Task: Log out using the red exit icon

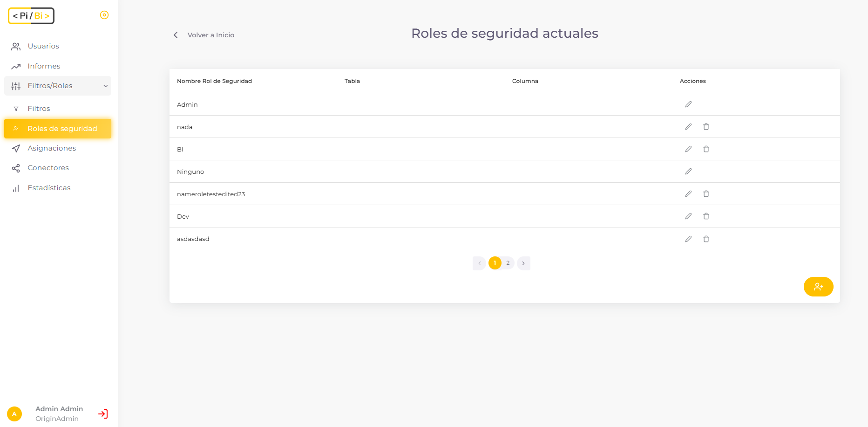Action: 103,414
